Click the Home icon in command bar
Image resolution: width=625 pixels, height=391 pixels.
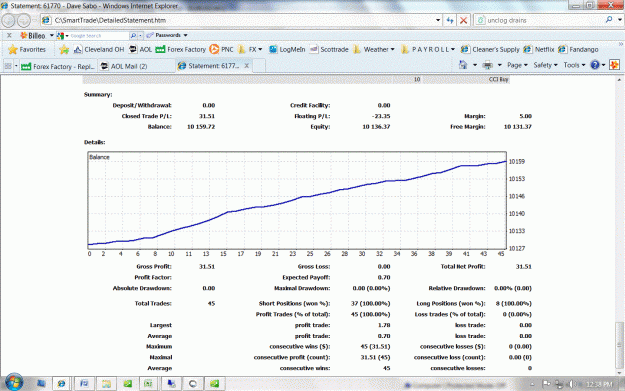tap(463, 65)
